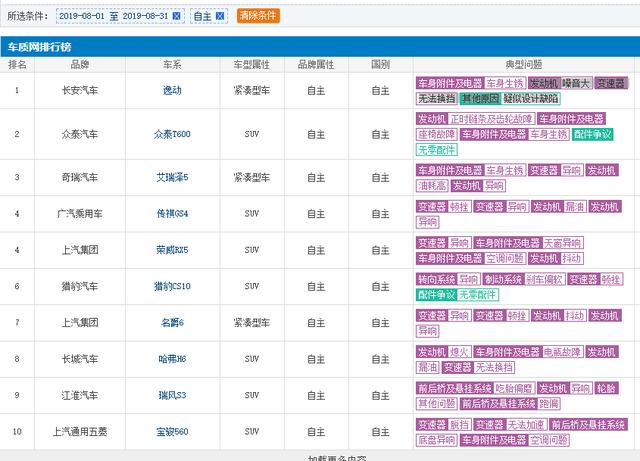Select the 无零配件 tag in 猎豹CS10 row
Screen dimensions: 640x461
coord(477,295)
